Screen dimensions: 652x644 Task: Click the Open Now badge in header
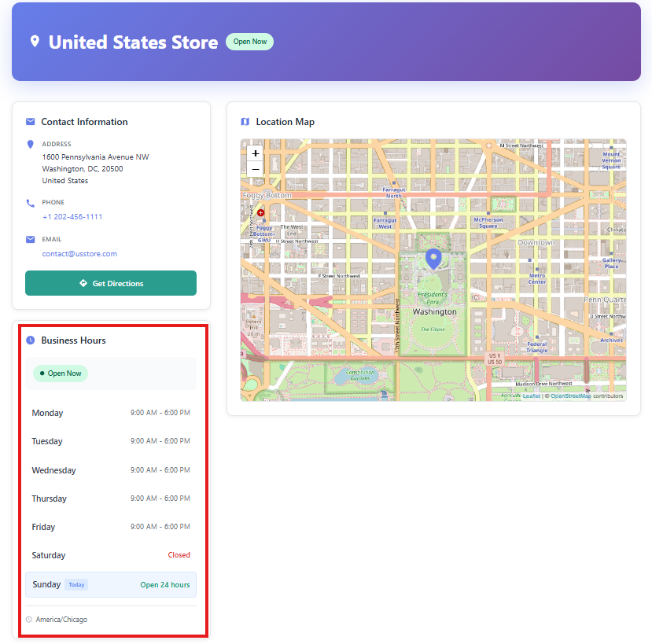point(249,42)
